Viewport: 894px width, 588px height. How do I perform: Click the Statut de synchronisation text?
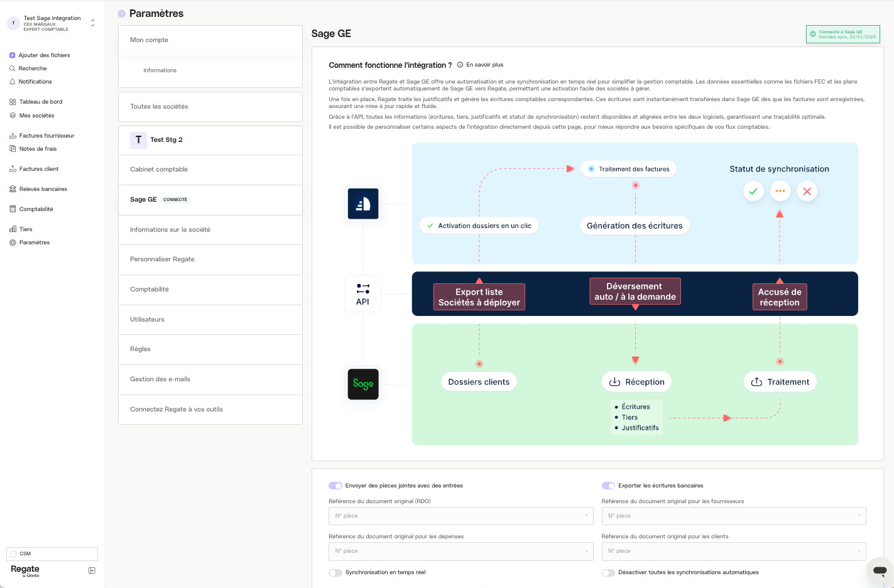pos(779,169)
